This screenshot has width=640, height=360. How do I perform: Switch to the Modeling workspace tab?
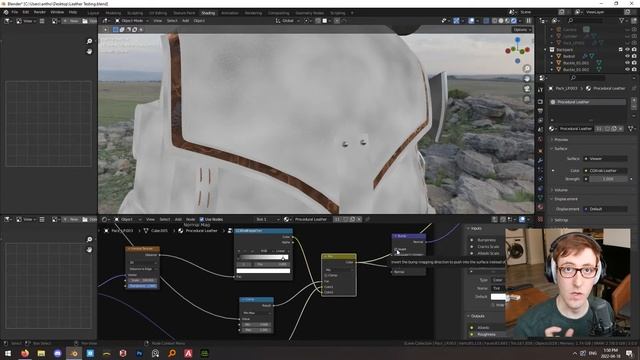pos(113,13)
